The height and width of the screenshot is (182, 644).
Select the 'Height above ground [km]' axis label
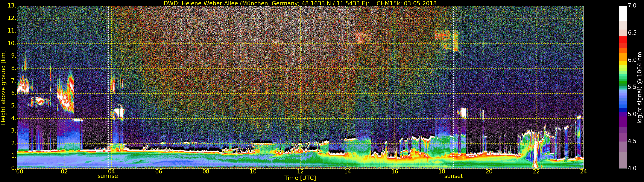click(x=3, y=88)
